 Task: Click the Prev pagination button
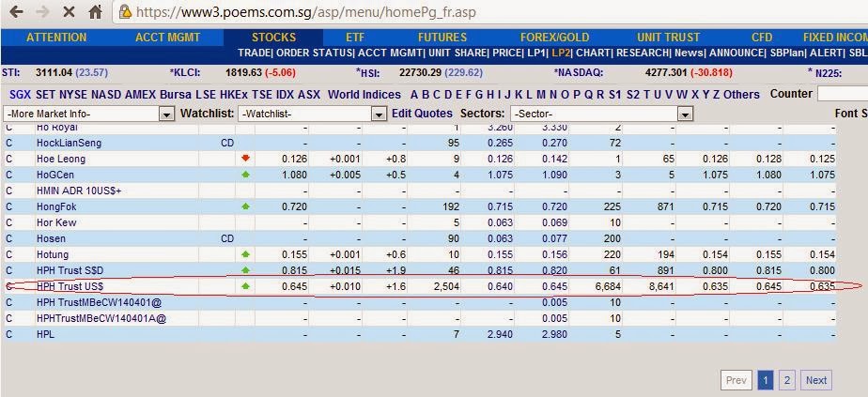point(736,380)
